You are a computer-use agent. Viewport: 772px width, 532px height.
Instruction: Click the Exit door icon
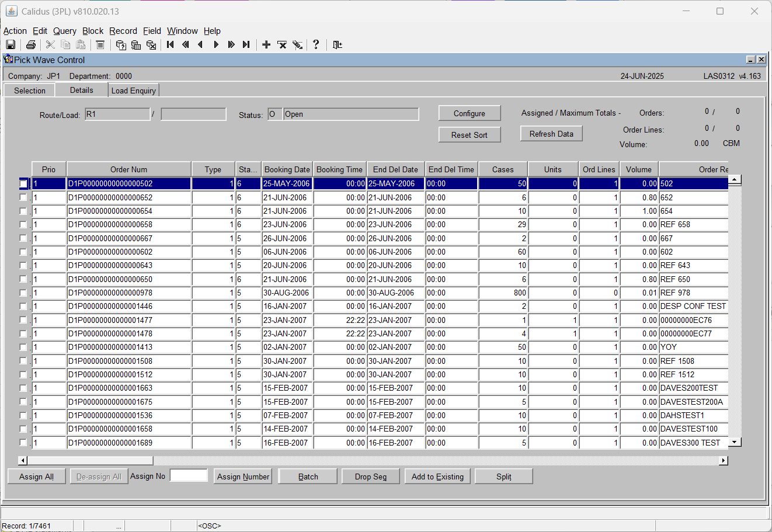pos(337,45)
